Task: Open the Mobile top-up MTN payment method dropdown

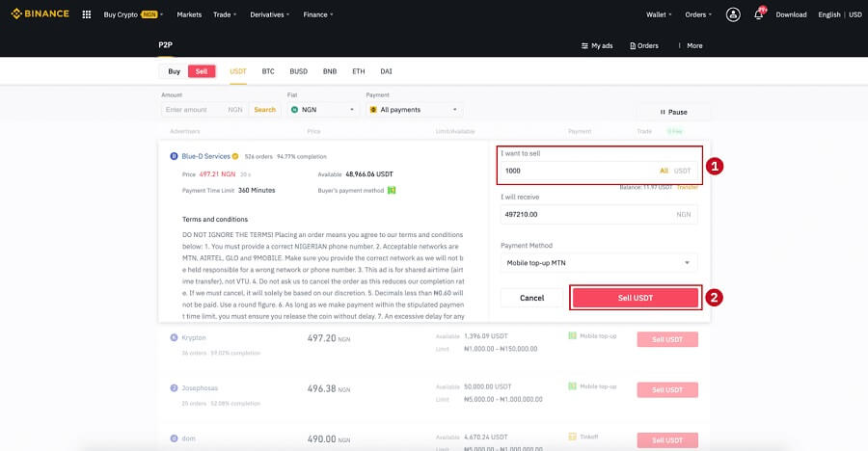Action: 599,263
